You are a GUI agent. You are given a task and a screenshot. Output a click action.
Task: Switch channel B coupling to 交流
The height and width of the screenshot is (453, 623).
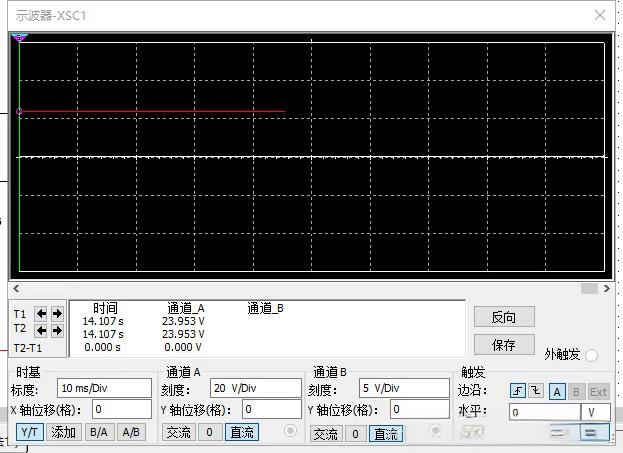(x=325, y=434)
